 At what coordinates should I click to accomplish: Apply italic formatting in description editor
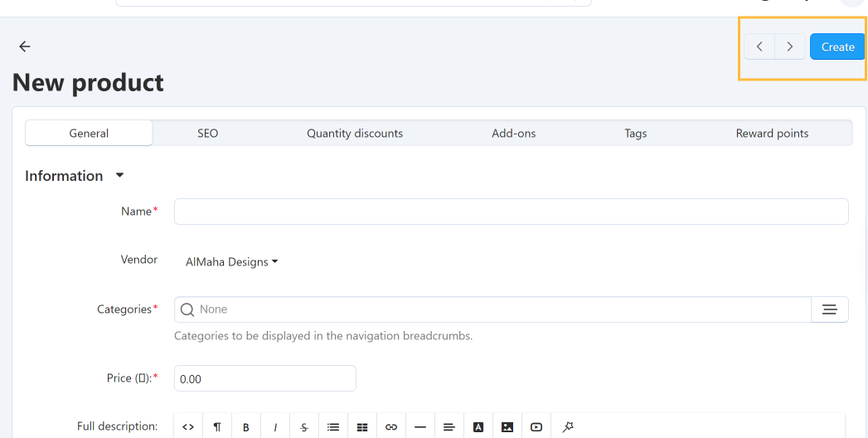pyautogui.click(x=275, y=427)
